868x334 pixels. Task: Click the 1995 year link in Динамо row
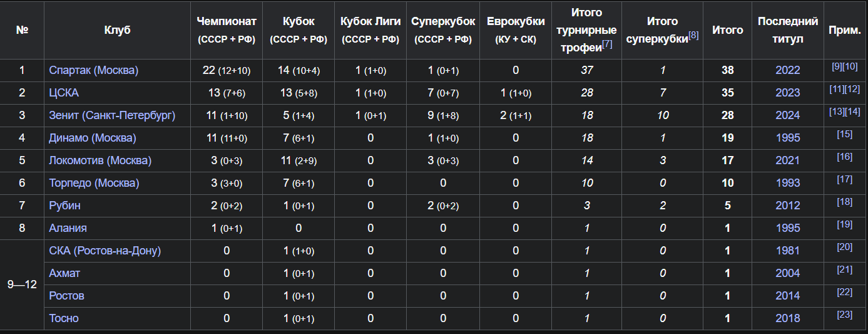(x=788, y=138)
